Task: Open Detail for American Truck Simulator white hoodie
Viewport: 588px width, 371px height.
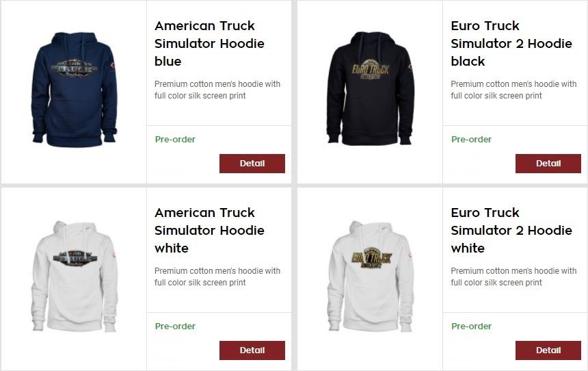Action: point(252,350)
